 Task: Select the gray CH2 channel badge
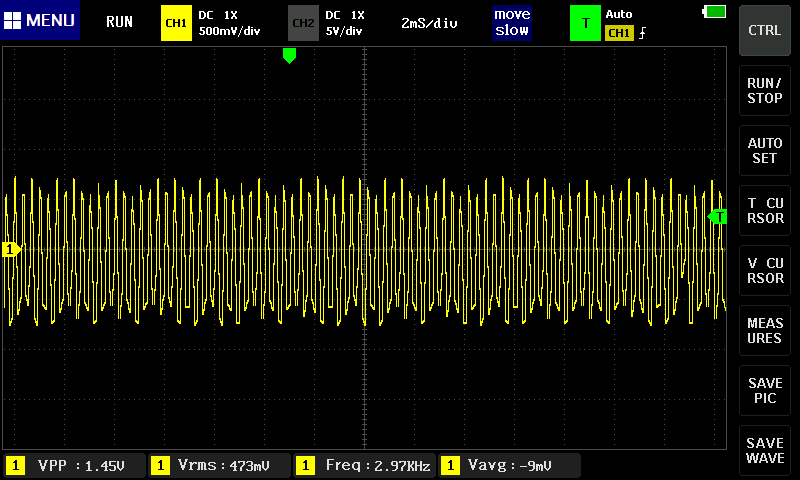303,23
